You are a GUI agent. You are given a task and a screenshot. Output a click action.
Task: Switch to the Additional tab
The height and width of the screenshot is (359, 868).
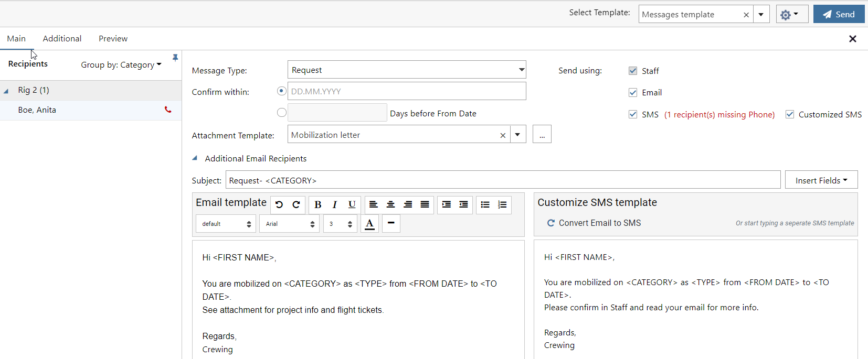pyautogui.click(x=62, y=39)
